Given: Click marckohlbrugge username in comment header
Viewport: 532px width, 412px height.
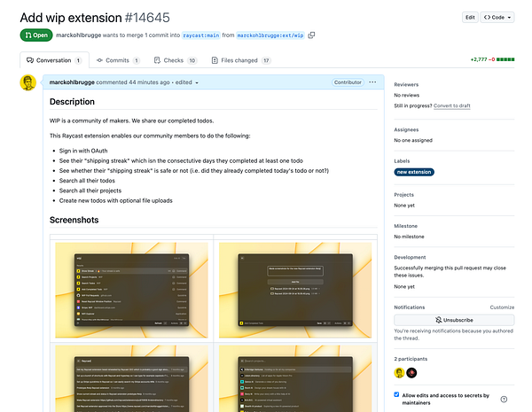Looking at the screenshot, I should coord(72,82).
